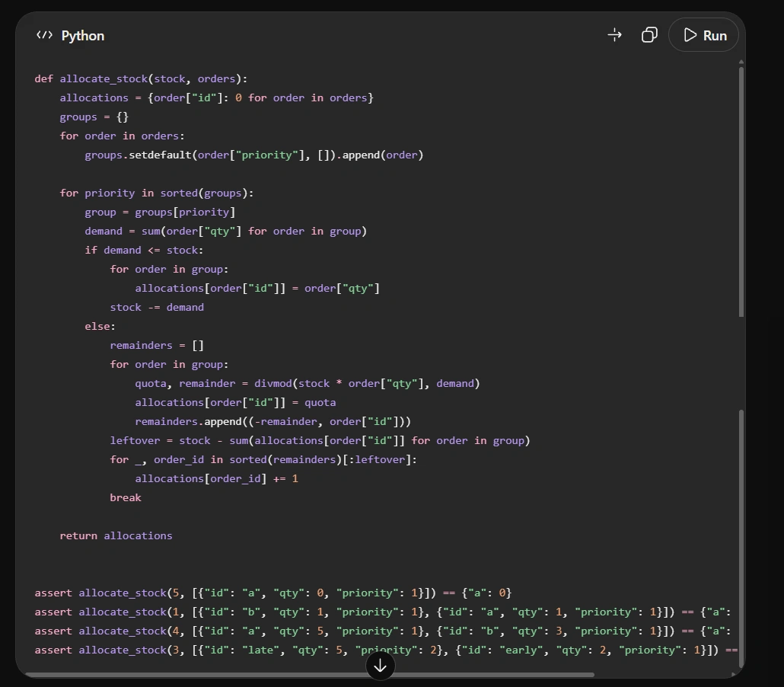Click the 'quota, remainder = divmod' line
The image size is (784, 687).
click(x=308, y=384)
